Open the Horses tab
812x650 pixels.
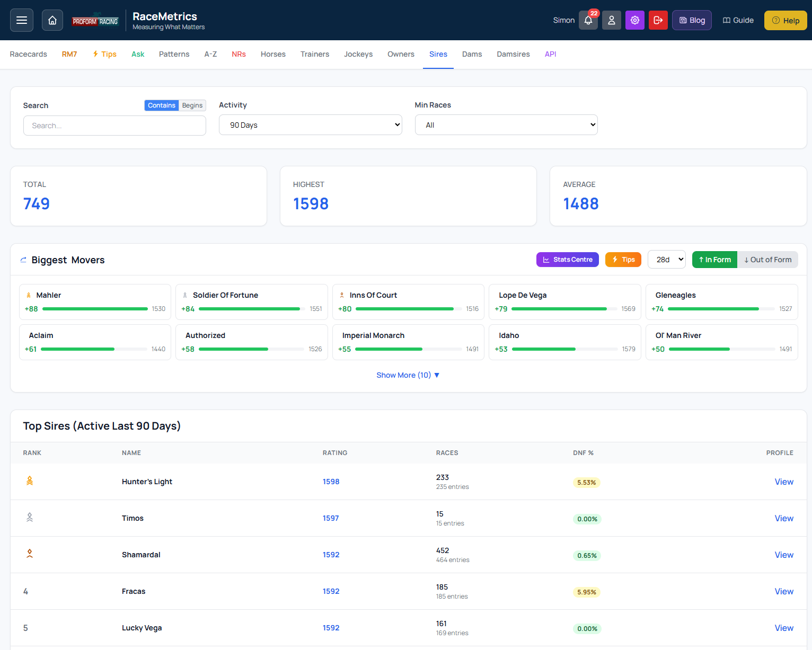(x=273, y=54)
